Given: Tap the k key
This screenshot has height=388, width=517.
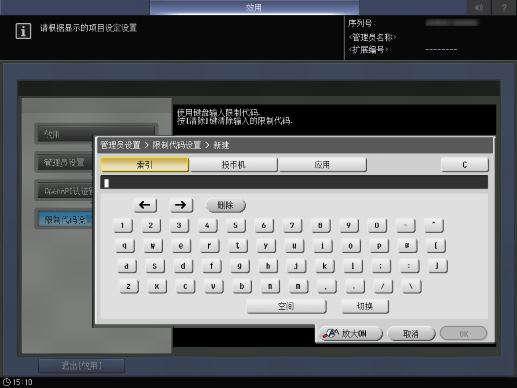Looking at the screenshot, I should click(324, 266).
